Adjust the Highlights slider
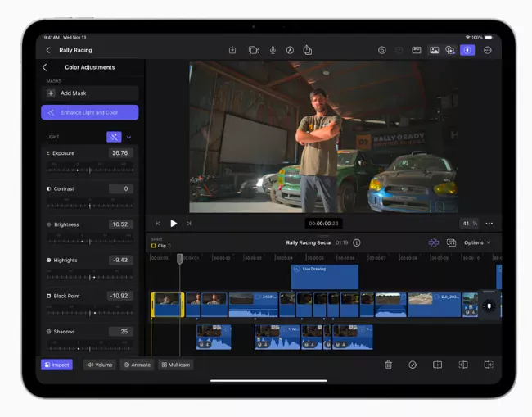532x417 pixels. point(90,277)
